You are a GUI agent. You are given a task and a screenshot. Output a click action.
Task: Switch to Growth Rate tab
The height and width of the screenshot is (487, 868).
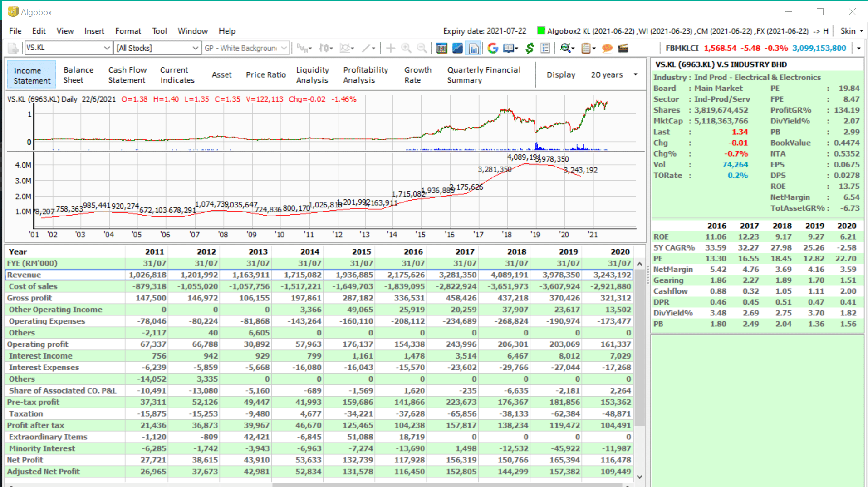(x=418, y=75)
